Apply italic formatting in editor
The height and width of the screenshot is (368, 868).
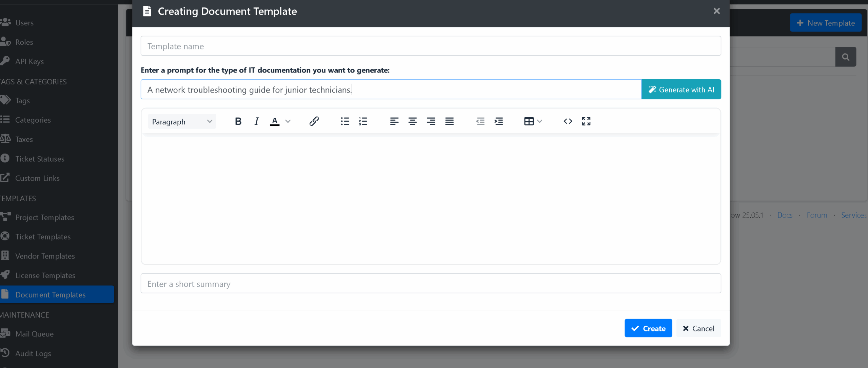(x=257, y=121)
